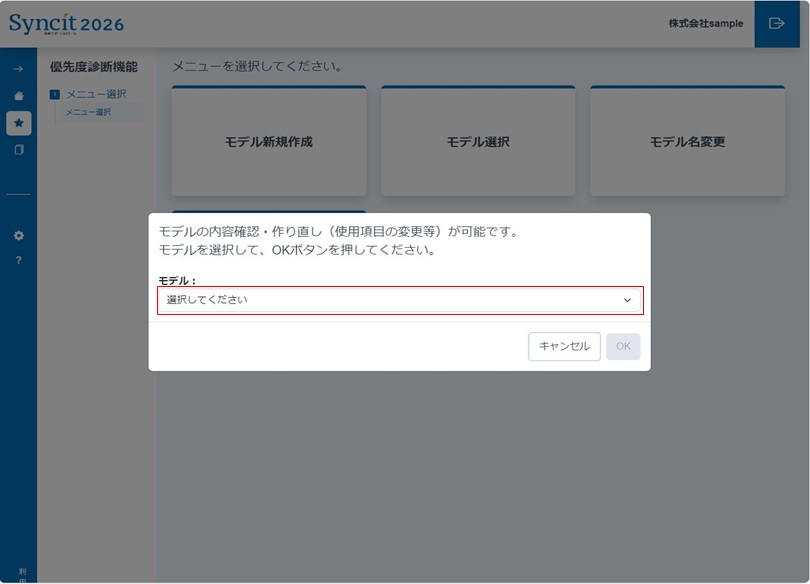Viewport: 810px width, 584px height.
Task: Click the logout icon in the top-right corner
Action: tap(778, 23)
